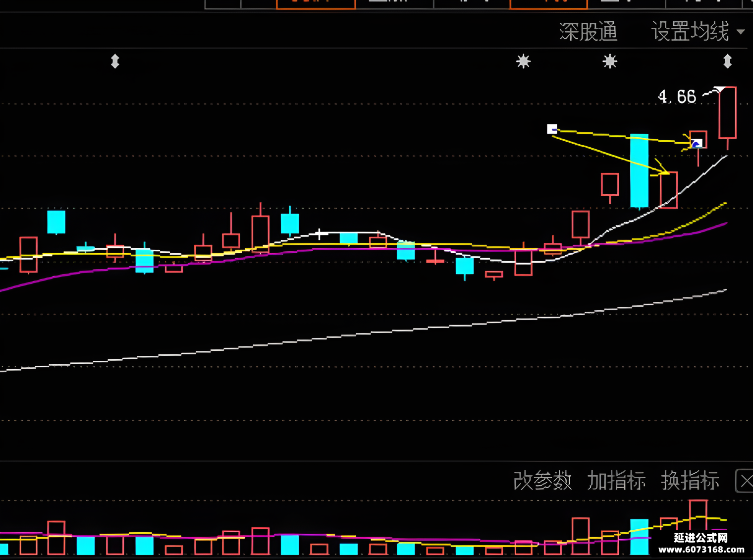Click the second sunburst event marker
The width and height of the screenshot is (753, 560).
tap(610, 61)
